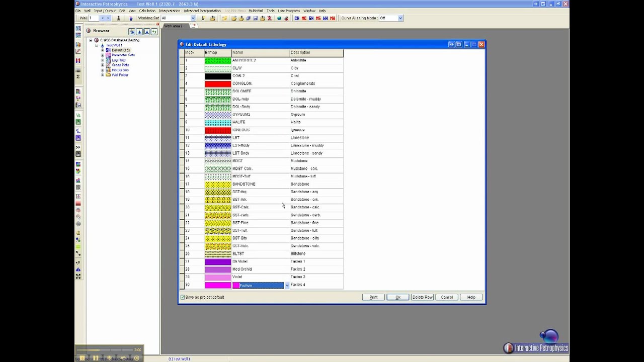644x362 pixels.
Task: Click the IGNEOUS red bitmap swatch
Action: [x=218, y=130]
